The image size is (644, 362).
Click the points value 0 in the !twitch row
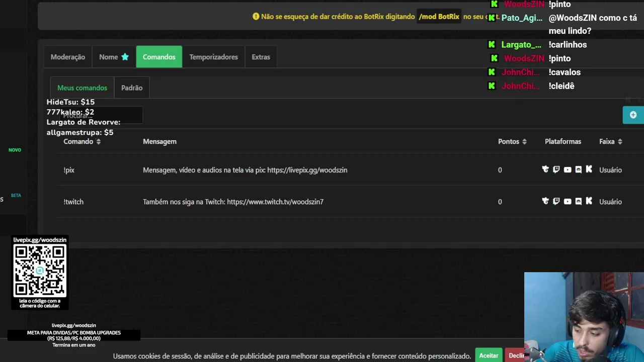click(500, 202)
